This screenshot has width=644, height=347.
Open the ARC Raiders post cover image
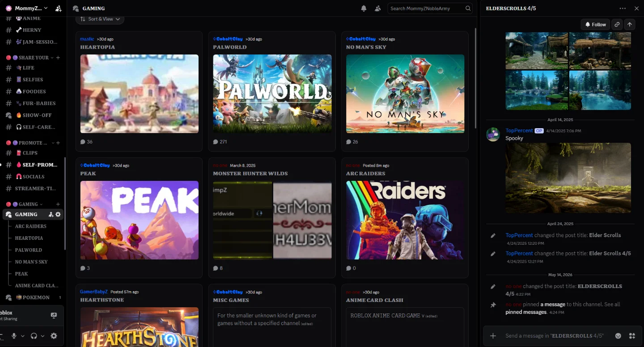coord(405,220)
